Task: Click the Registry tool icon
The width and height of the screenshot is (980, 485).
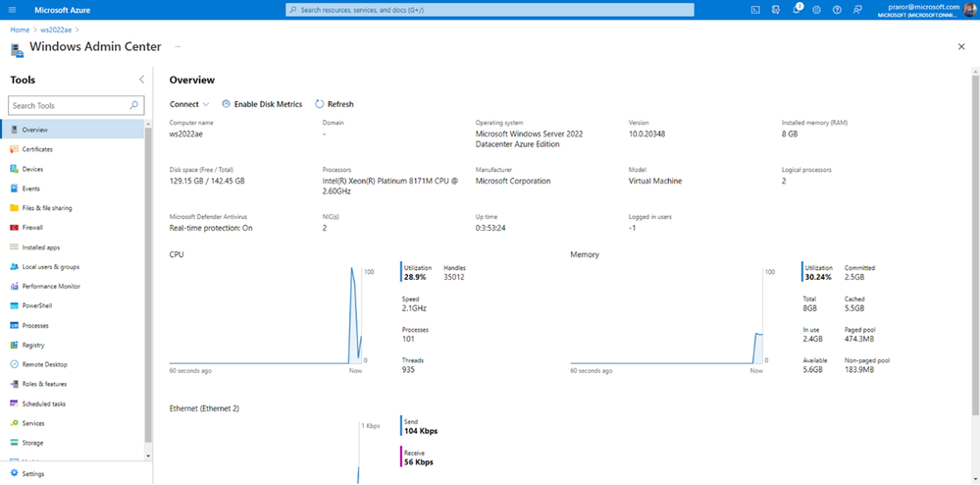Action: pos(14,345)
